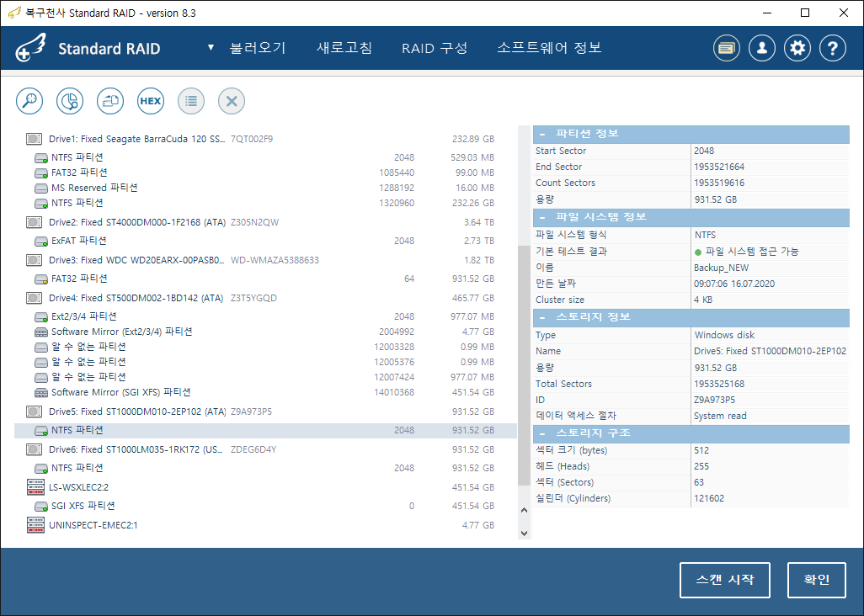Click the UNINSPECT-EMEC2:1 RAID array icon

click(35, 525)
